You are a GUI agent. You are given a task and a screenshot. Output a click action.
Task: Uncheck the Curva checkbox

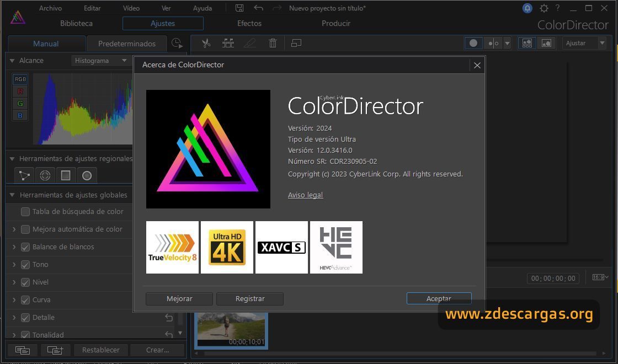pyautogui.click(x=25, y=300)
